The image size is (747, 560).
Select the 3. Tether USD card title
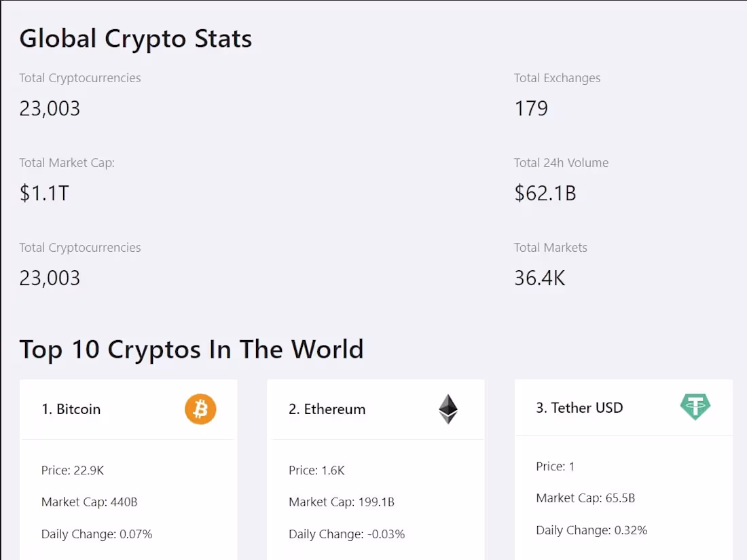point(579,407)
